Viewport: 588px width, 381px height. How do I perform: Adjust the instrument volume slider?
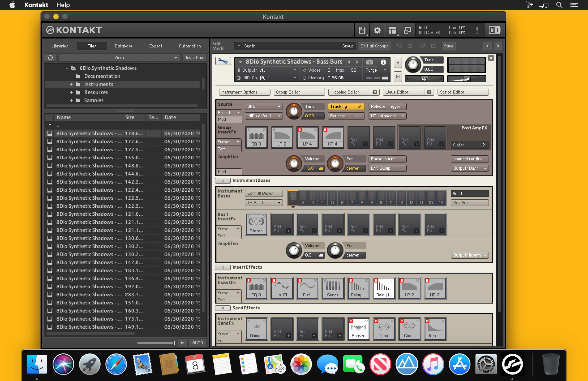(466, 79)
